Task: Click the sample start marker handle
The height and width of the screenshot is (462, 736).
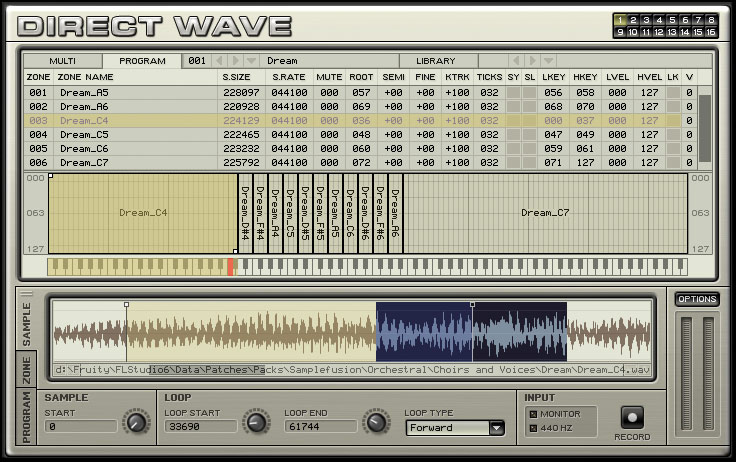Action: coord(126,305)
